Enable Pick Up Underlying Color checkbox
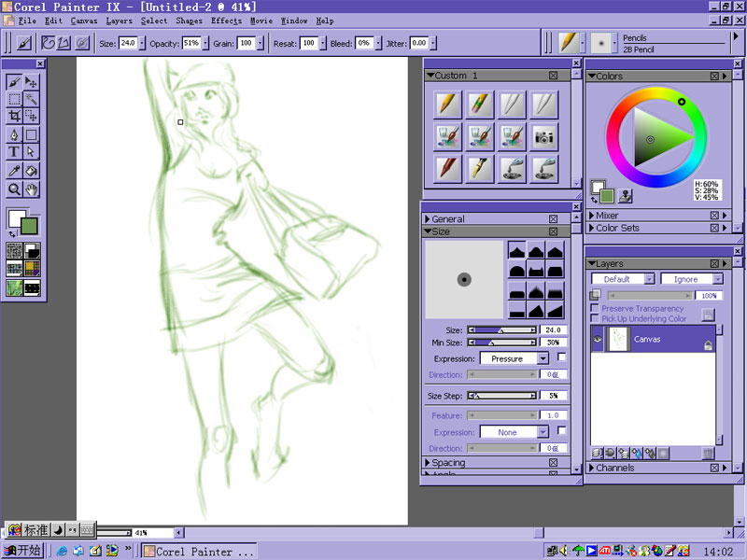 tap(595, 318)
